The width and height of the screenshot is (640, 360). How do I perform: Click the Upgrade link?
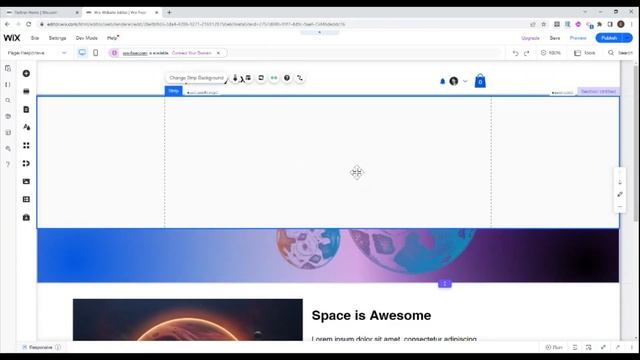[530, 38]
